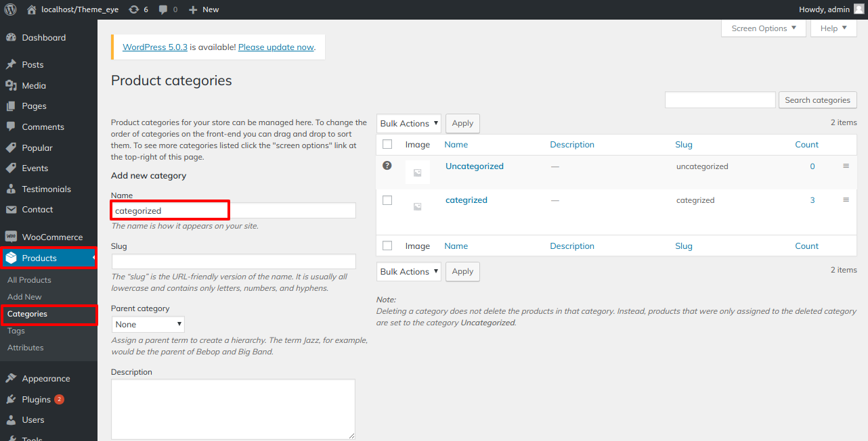
Task: Open the Uncategorized category link
Action: 475,166
